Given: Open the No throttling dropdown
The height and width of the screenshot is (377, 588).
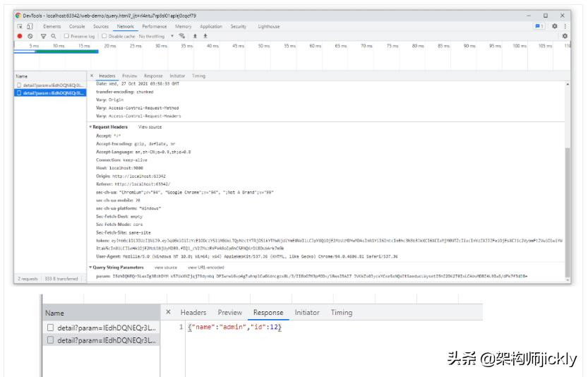Looking at the screenshot, I should tap(156, 37).
